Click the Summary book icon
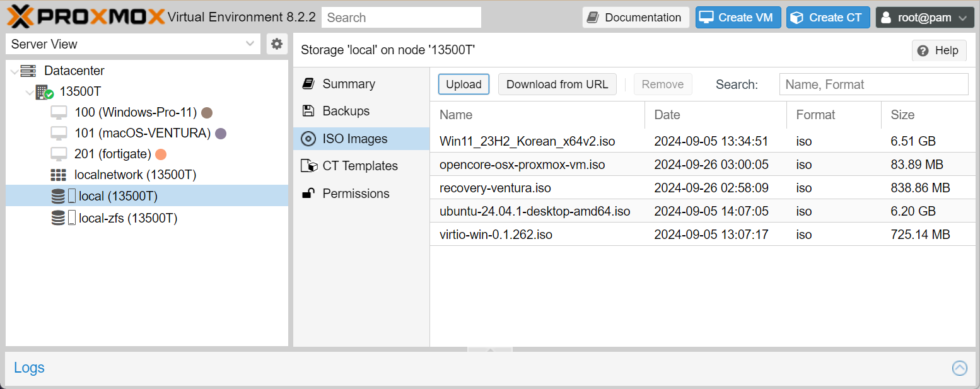Image resolution: width=980 pixels, height=389 pixels. coord(308,84)
